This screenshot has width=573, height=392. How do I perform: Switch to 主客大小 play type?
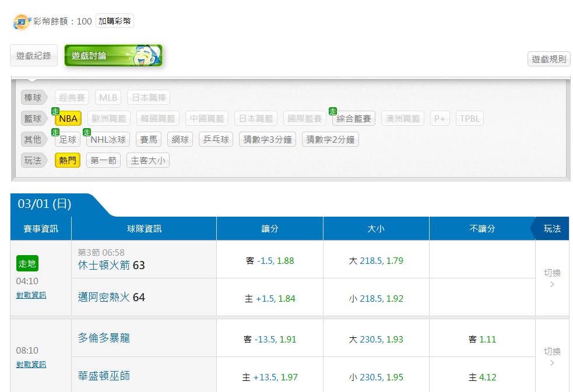148,161
